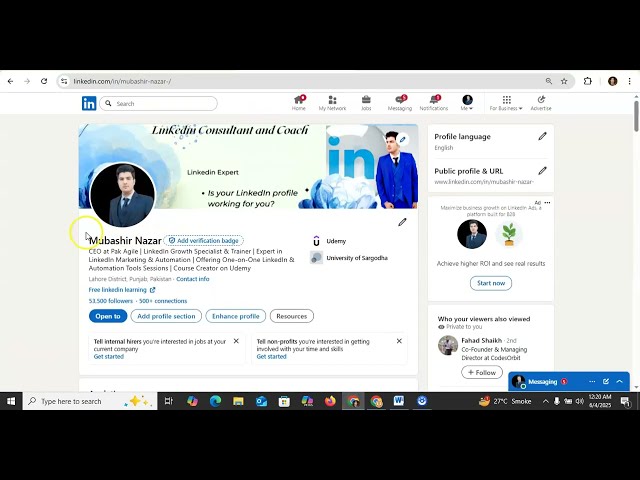Open Task View on the taskbar
This screenshot has height=480, width=640.
tap(169, 401)
